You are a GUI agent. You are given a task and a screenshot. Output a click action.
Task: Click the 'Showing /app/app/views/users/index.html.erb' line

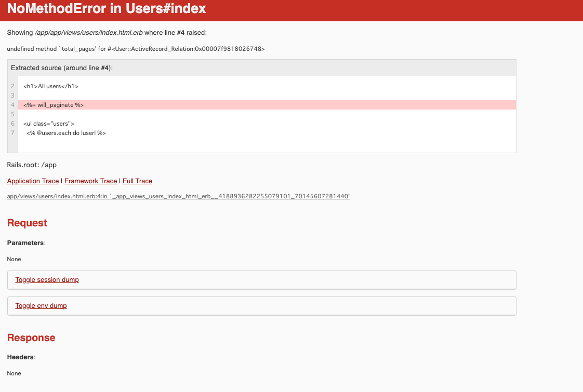click(107, 33)
